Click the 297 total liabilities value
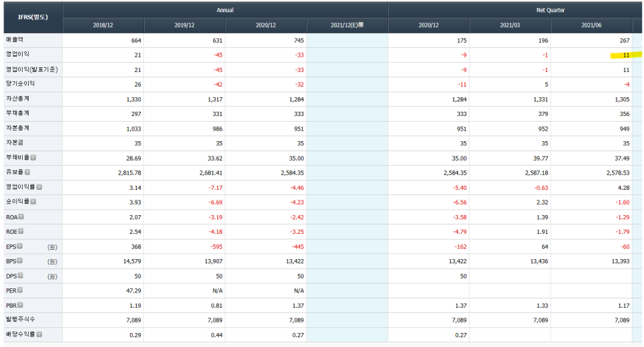 click(x=136, y=114)
